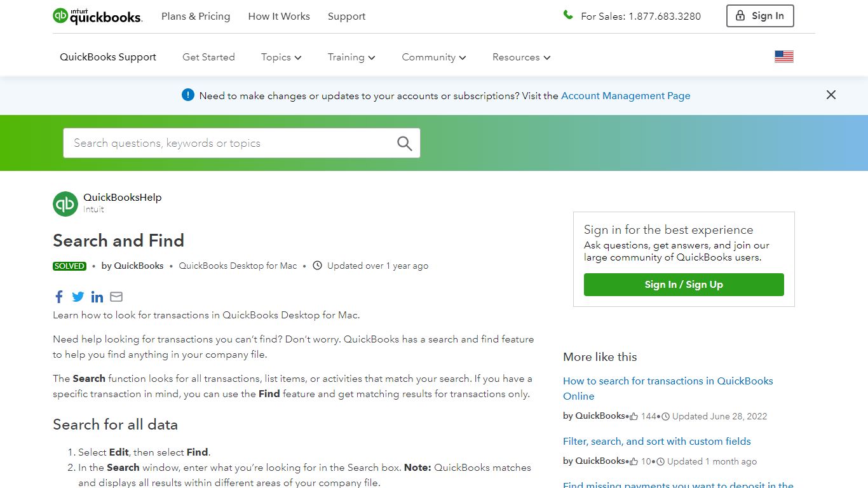868x488 pixels.
Task: Expand the Community dropdown menu
Action: pos(434,57)
